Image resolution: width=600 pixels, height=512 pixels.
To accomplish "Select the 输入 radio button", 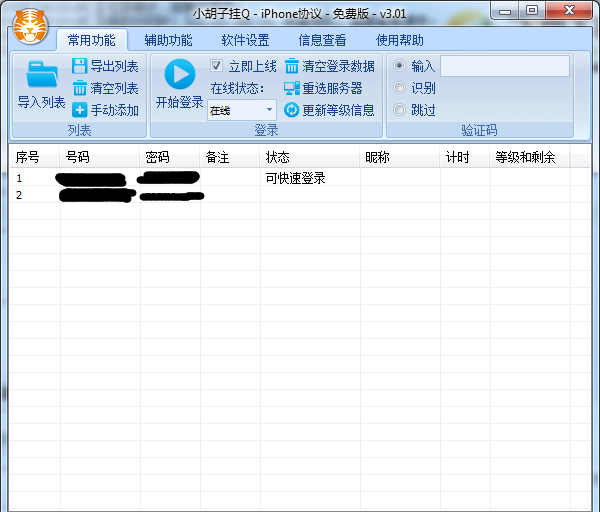I will click(400, 66).
